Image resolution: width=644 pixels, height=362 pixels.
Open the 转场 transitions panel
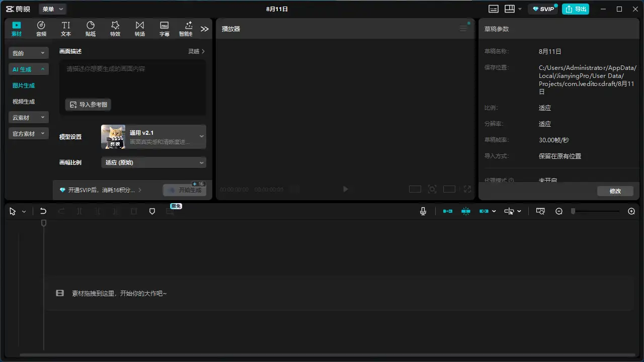coord(140,29)
